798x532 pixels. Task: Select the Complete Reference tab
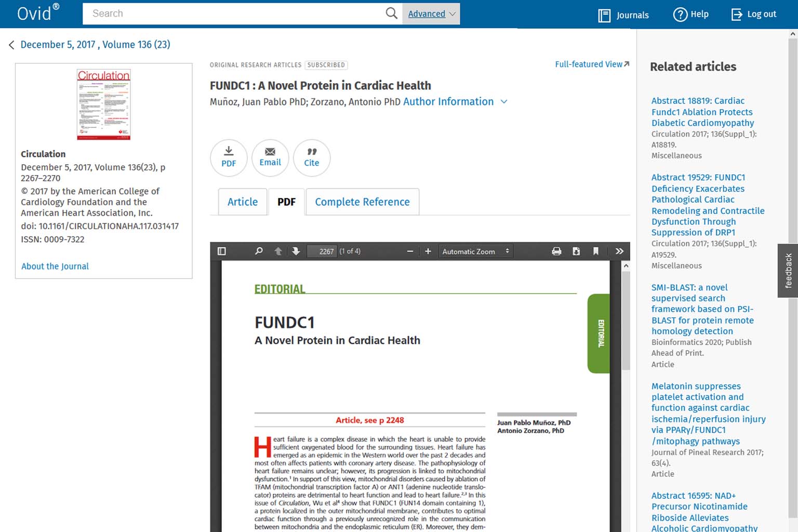[362, 202]
